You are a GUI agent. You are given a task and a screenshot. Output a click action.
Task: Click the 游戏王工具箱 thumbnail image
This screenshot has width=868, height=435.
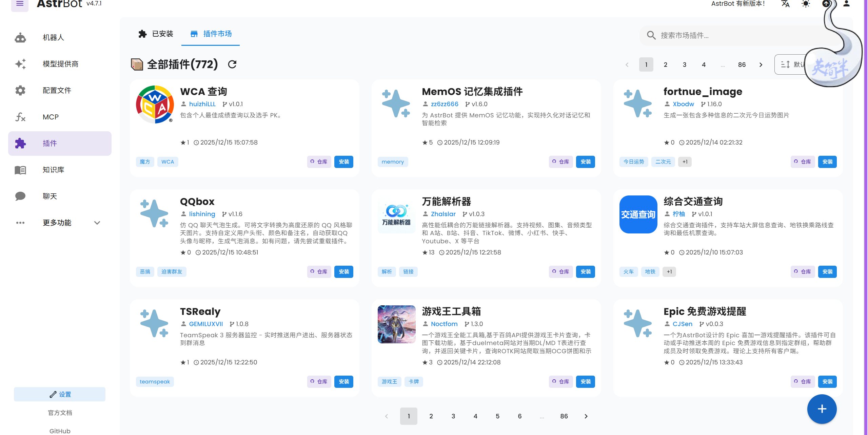point(396,324)
